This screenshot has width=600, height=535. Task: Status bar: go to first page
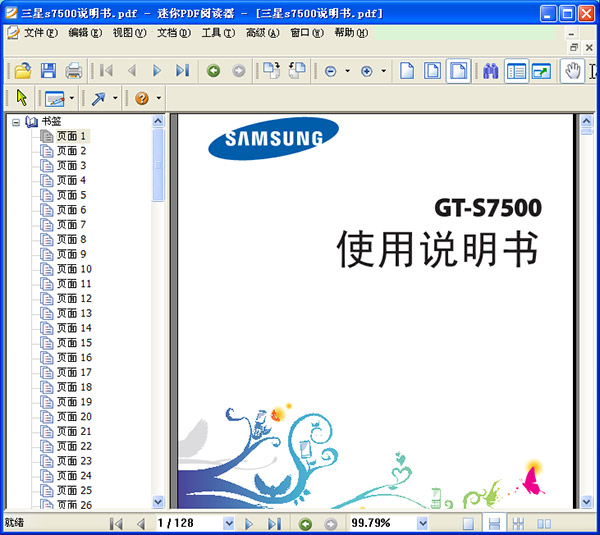pyautogui.click(x=116, y=524)
